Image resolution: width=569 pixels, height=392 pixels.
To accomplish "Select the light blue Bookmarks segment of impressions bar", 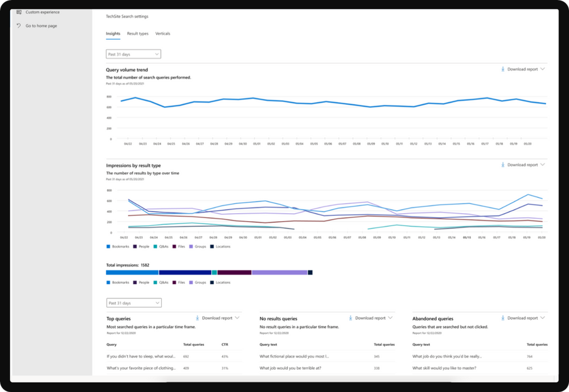I will point(132,272).
